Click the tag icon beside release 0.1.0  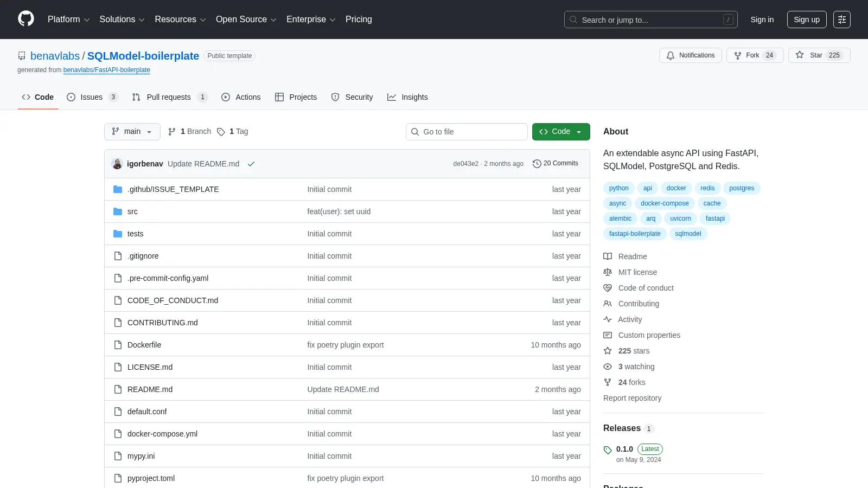(608, 450)
